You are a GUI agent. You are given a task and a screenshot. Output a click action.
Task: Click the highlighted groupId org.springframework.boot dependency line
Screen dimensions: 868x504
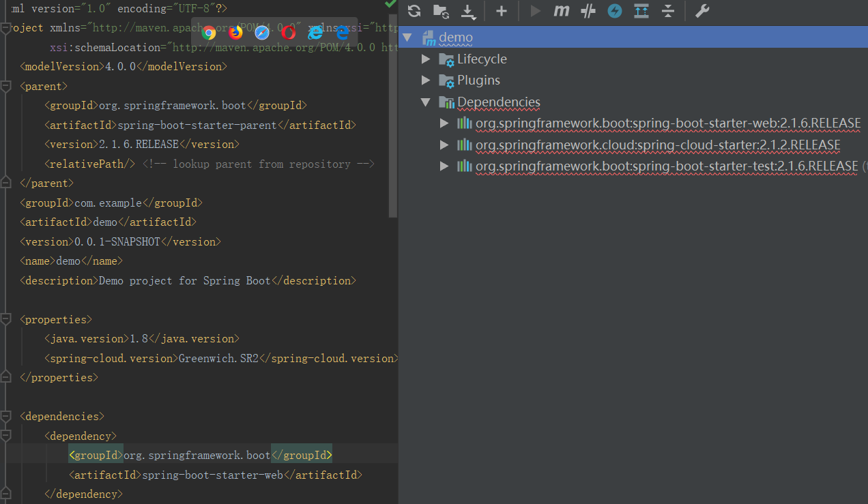(x=201, y=455)
